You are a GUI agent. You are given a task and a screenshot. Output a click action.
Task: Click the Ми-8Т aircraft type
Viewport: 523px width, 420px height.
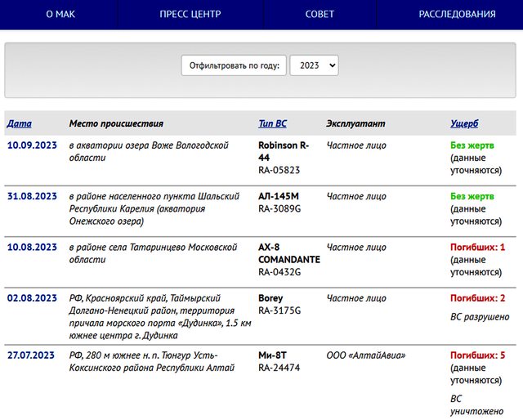[272, 355]
